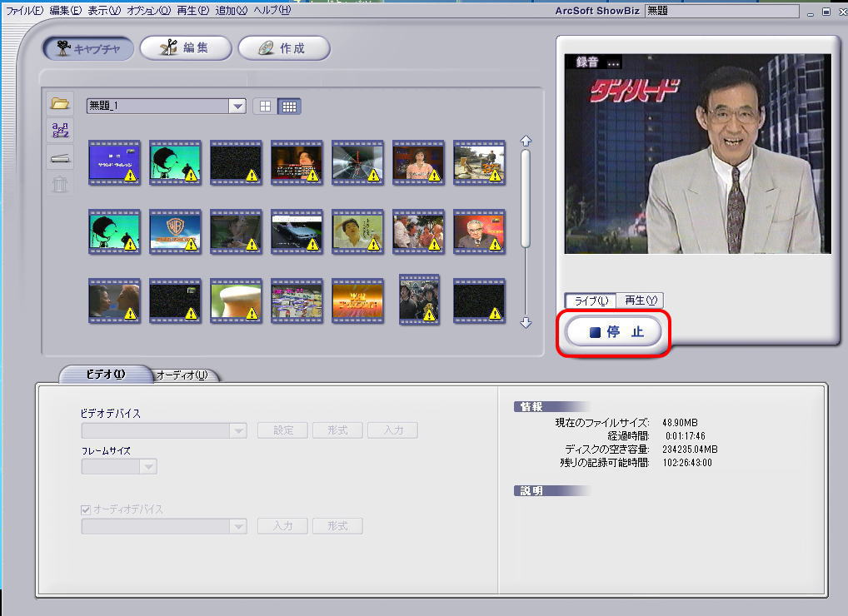Image resolution: width=848 pixels, height=616 pixels.
Task: Click the video device 設定 button
Action: coord(283,430)
